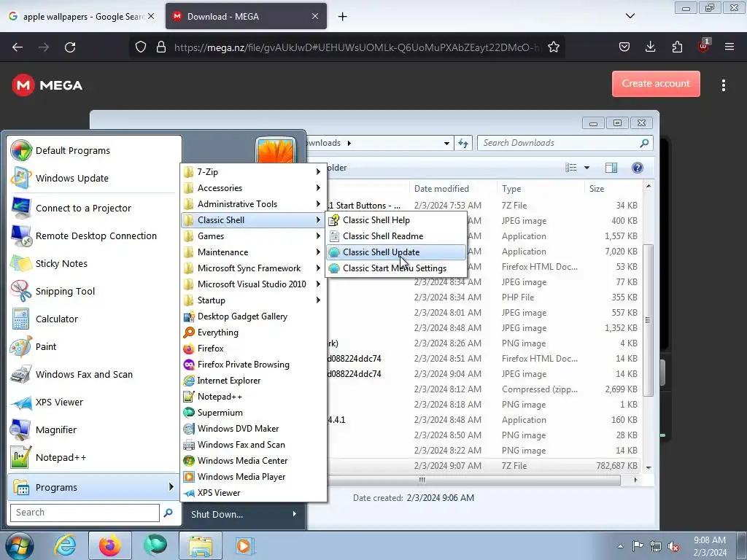Expand the Maintenance folder

click(253, 252)
